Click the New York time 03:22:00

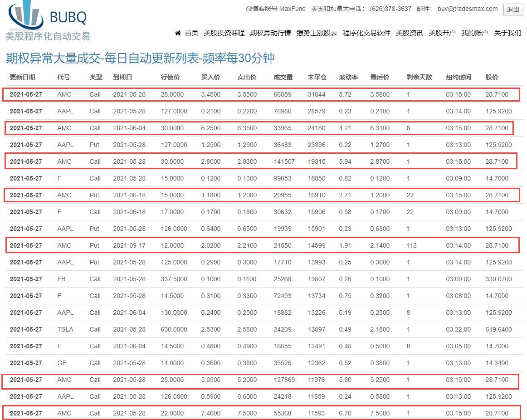pyautogui.click(x=459, y=330)
